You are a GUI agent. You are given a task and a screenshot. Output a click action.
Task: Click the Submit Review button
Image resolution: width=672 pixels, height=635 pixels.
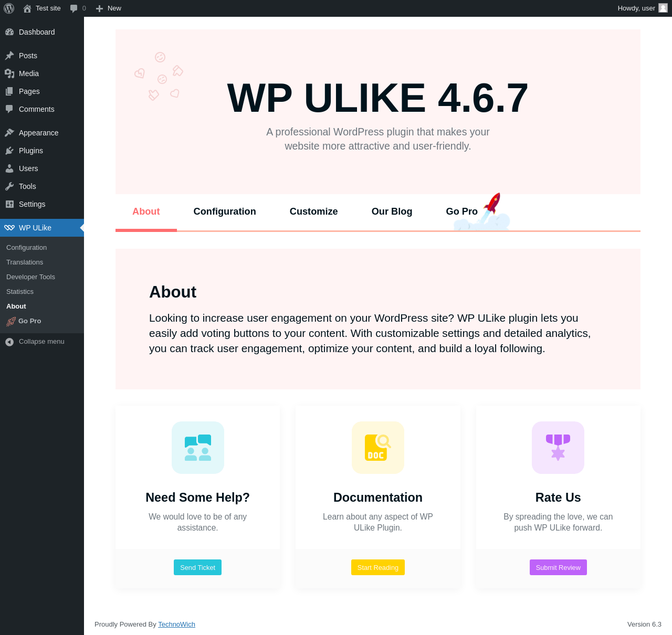click(x=558, y=567)
